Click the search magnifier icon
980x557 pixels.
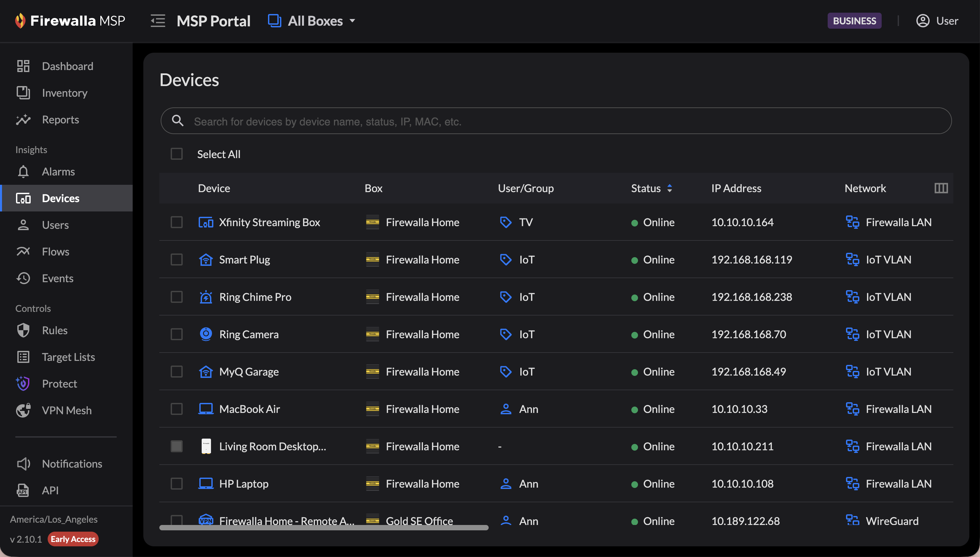coord(178,121)
